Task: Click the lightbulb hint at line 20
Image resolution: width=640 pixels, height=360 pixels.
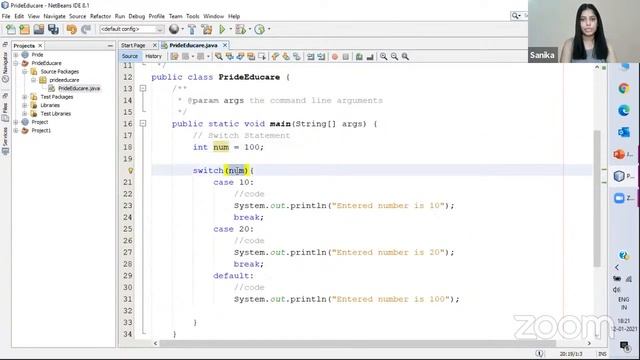Action: pyautogui.click(x=130, y=170)
